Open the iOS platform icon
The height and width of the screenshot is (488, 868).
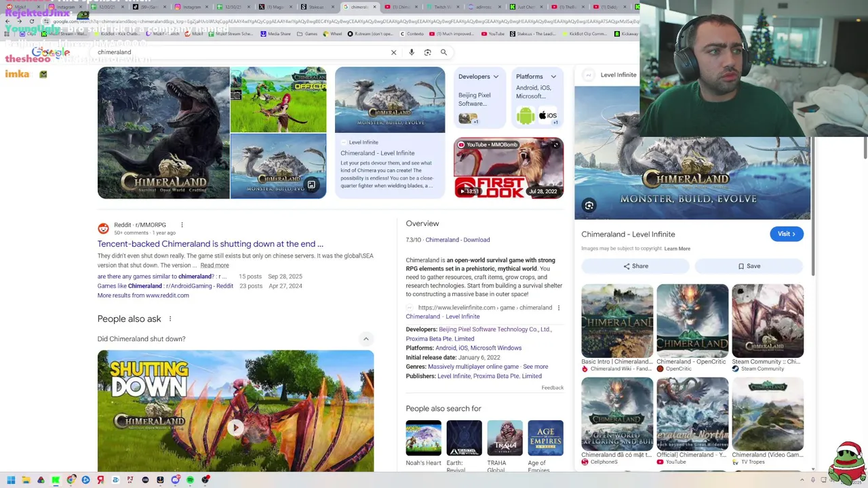pos(548,116)
